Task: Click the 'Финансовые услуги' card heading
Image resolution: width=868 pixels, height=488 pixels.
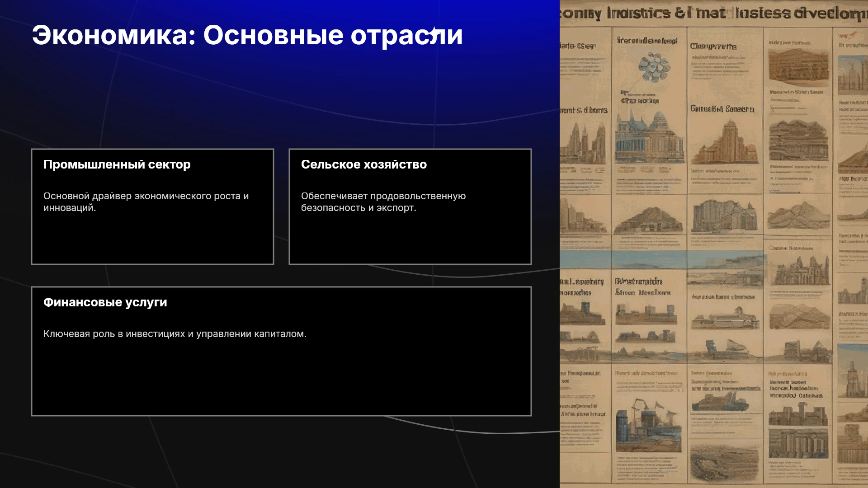Action: click(105, 302)
